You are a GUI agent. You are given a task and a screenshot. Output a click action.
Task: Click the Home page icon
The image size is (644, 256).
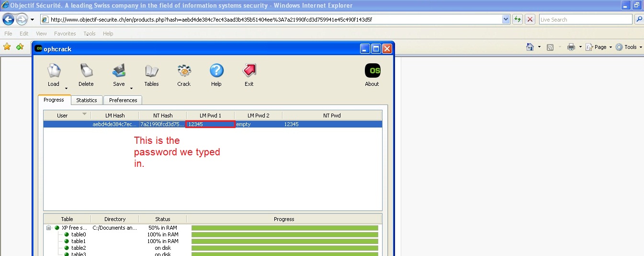pyautogui.click(x=530, y=47)
